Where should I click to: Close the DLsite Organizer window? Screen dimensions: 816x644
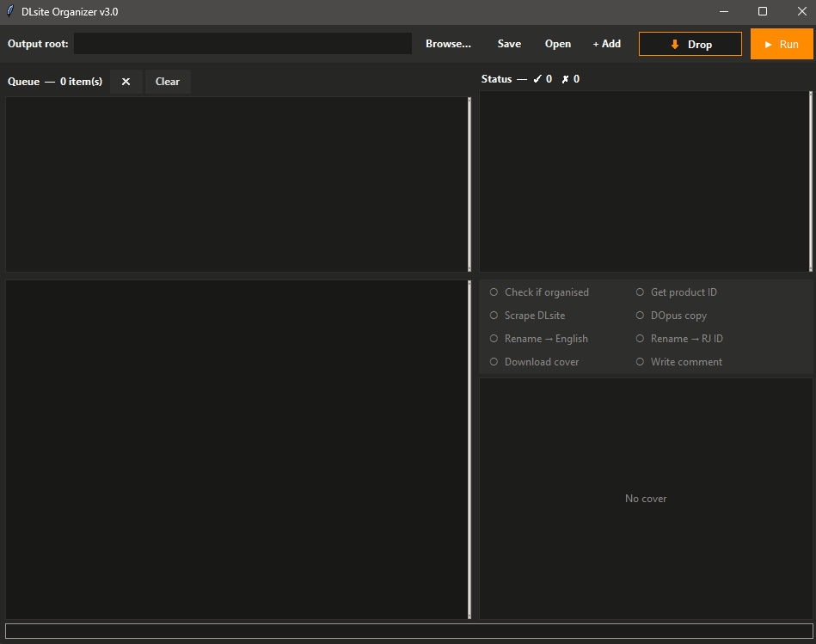[802, 11]
